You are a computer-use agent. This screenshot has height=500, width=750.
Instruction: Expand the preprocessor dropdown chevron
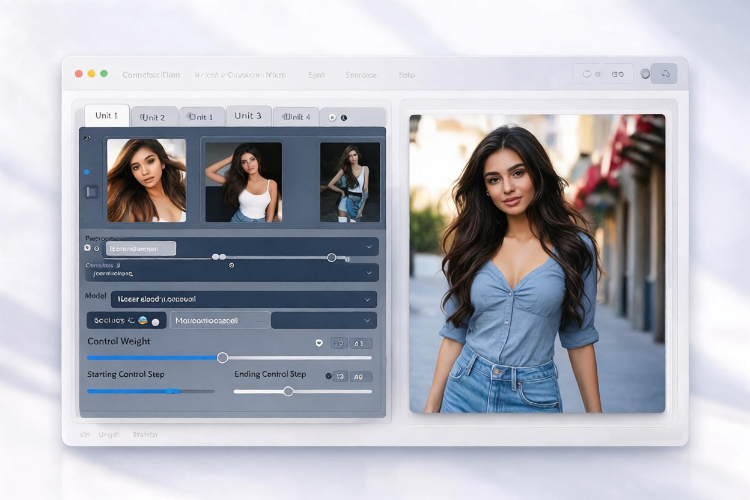tap(369, 247)
